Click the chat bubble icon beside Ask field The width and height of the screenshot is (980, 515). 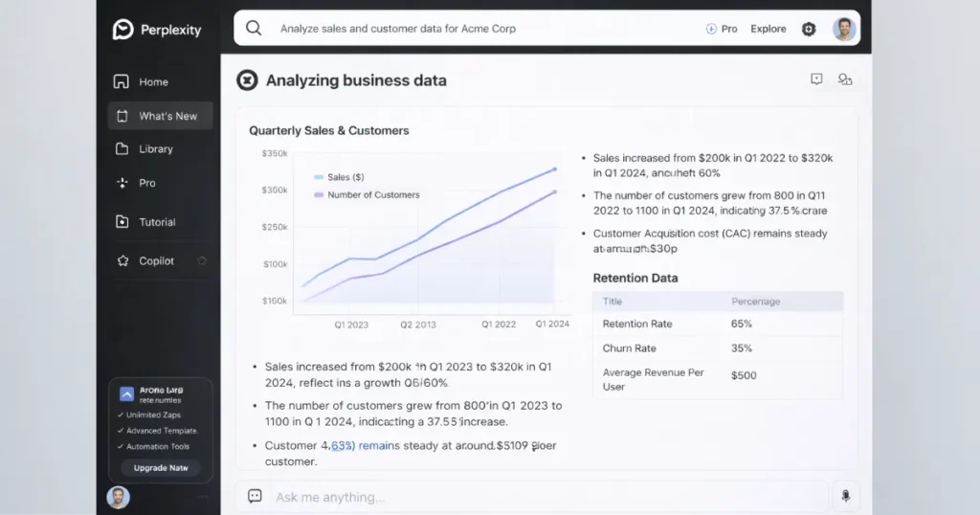tap(255, 496)
